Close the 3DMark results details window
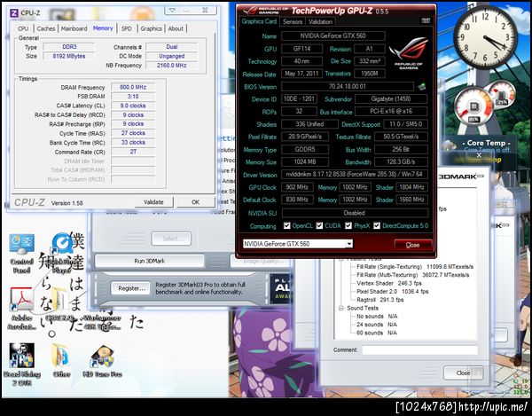This screenshot has height=416, width=532. pyautogui.click(x=463, y=373)
